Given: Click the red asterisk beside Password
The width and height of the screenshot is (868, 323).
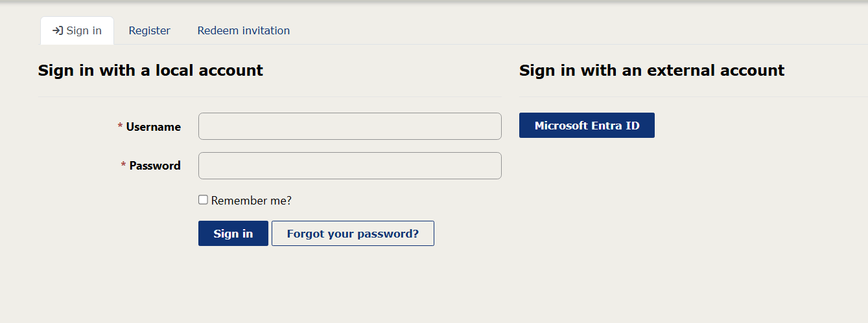Looking at the screenshot, I should 123,165.
